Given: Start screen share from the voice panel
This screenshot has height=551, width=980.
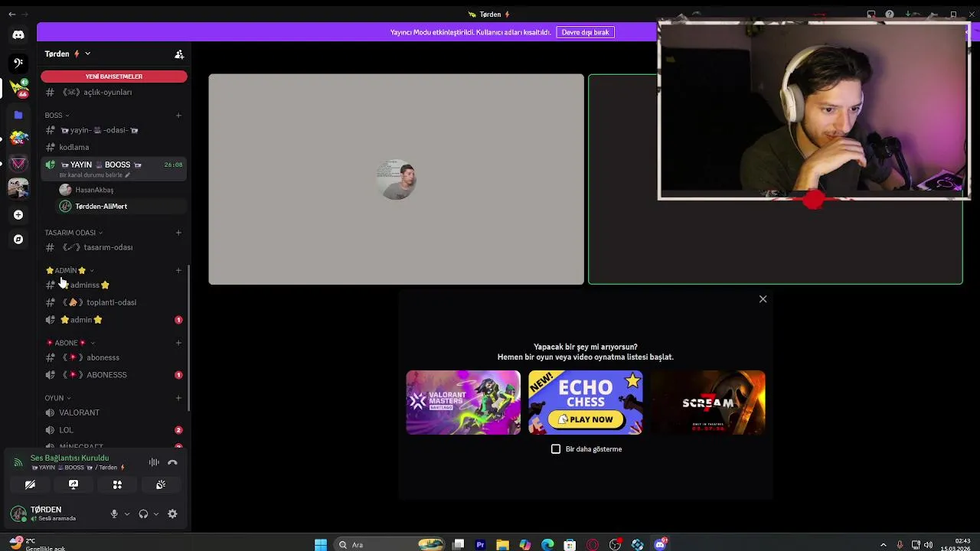Looking at the screenshot, I should 73,484.
